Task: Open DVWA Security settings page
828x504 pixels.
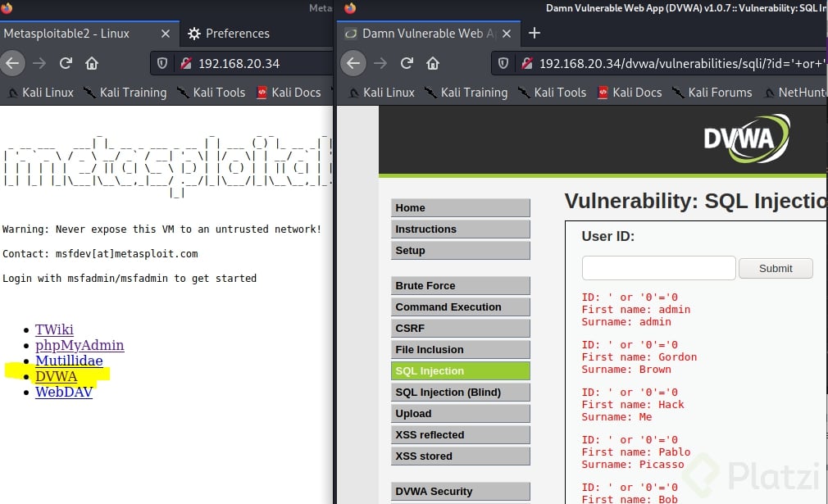Action: pos(461,492)
